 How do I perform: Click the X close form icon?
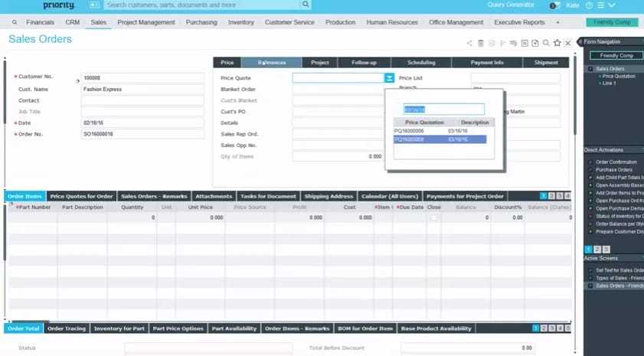[567, 43]
